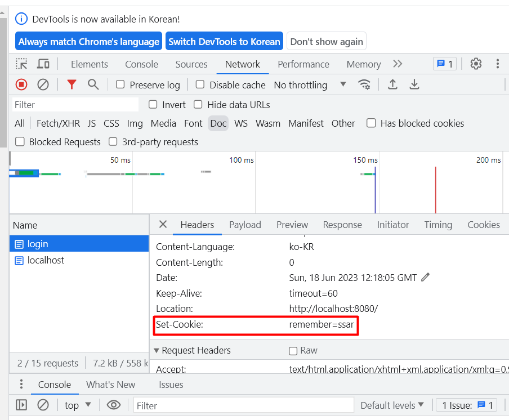Open the 1 Issue badge in console
The width and height of the screenshot is (509, 420).
tap(466, 405)
